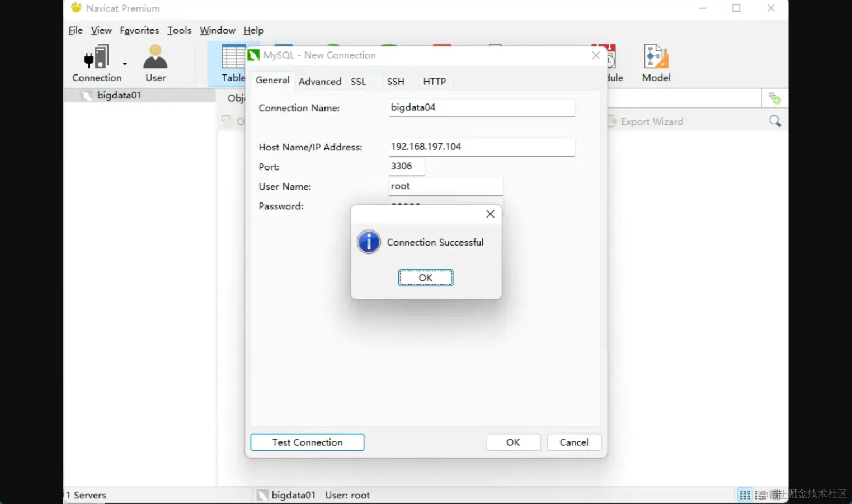852x504 pixels.
Task: Open the Model toolbar icon
Action: (656, 63)
